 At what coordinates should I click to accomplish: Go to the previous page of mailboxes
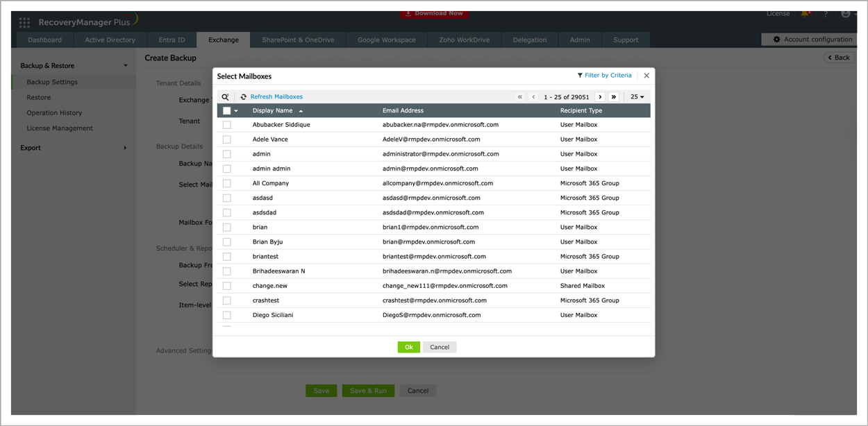click(533, 97)
